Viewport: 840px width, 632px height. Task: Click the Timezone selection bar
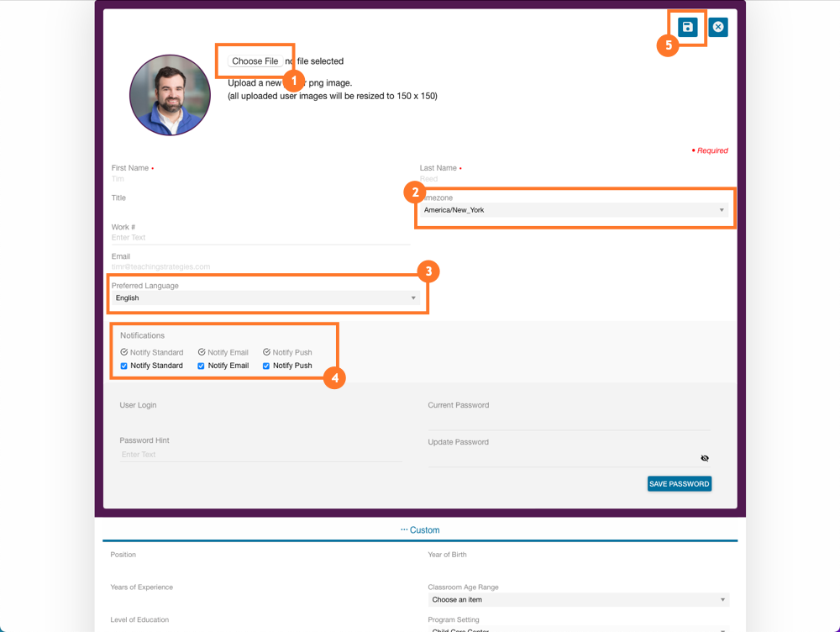click(x=575, y=210)
